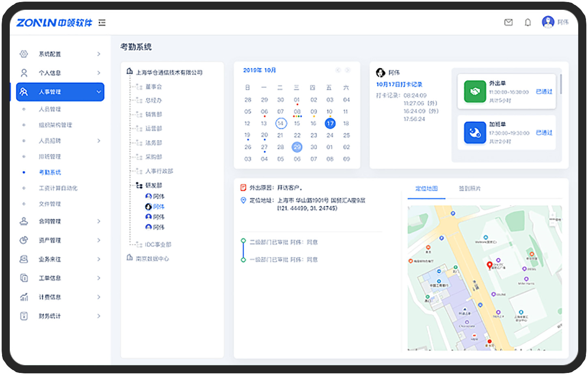
Task: Click 已通过 link on the 外出单 card
Action: [x=544, y=92]
